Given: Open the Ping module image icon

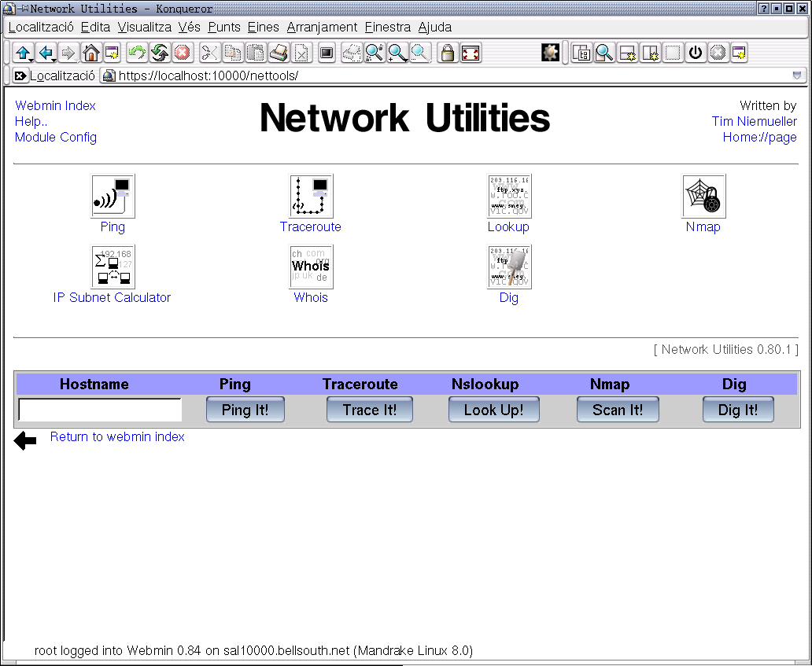Looking at the screenshot, I should click(113, 196).
